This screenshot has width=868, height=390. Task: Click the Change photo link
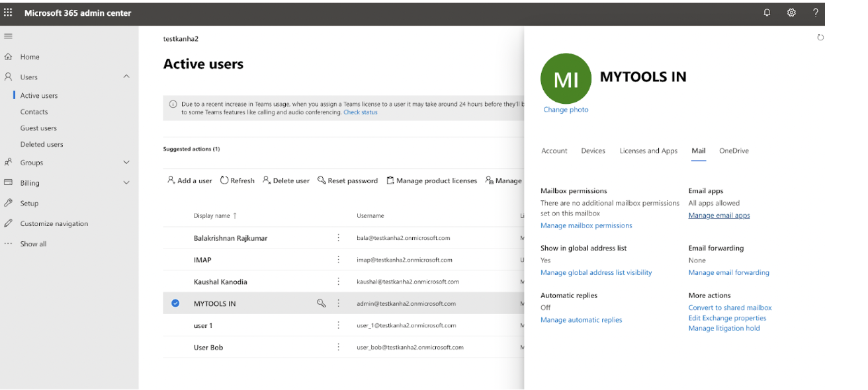(x=566, y=110)
